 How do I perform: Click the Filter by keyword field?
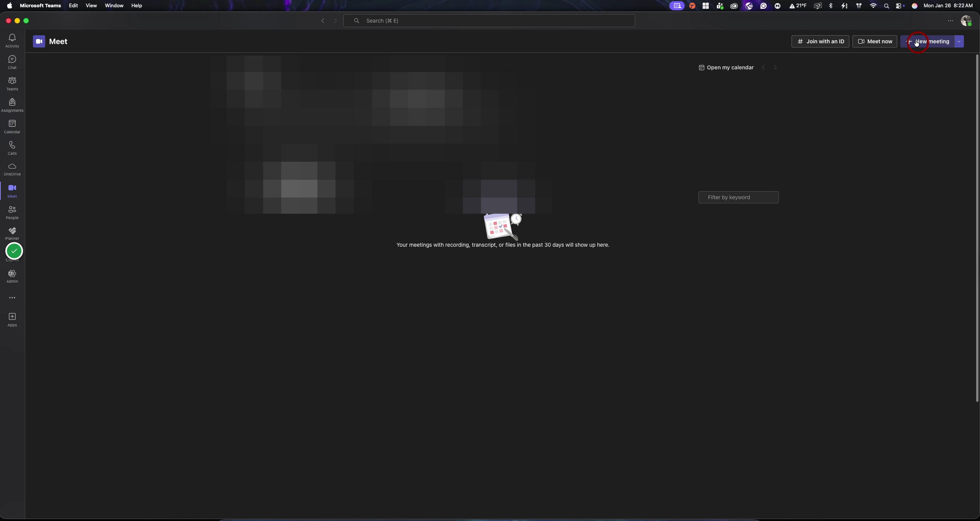738,197
